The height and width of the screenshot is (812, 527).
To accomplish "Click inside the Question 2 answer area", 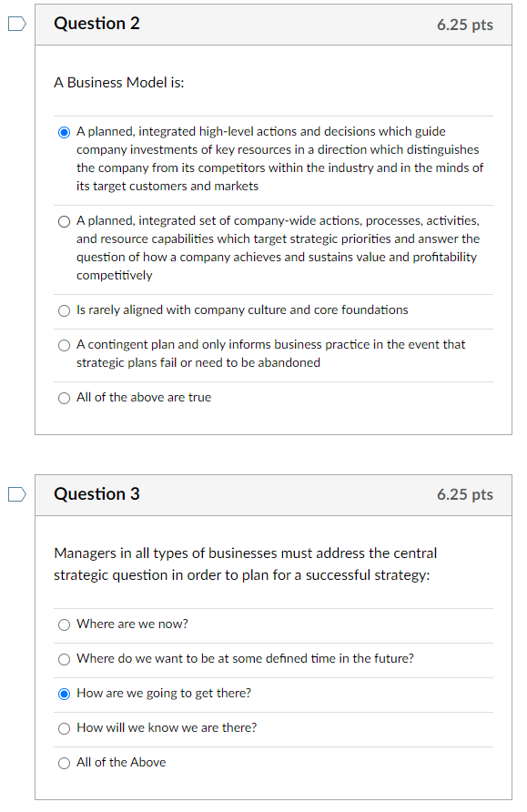I will [273, 264].
